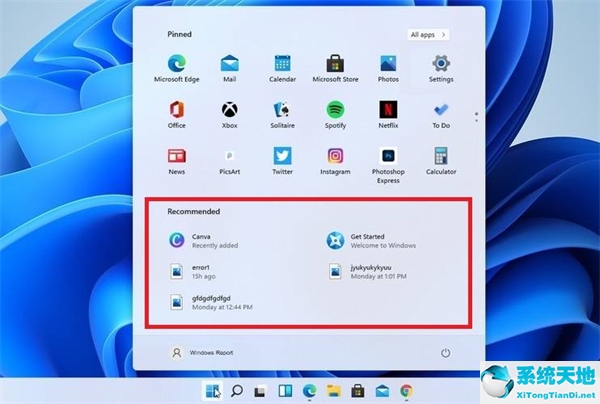Launch the Photos app
Image resolution: width=600 pixels, height=404 pixels.
pyautogui.click(x=388, y=68)
